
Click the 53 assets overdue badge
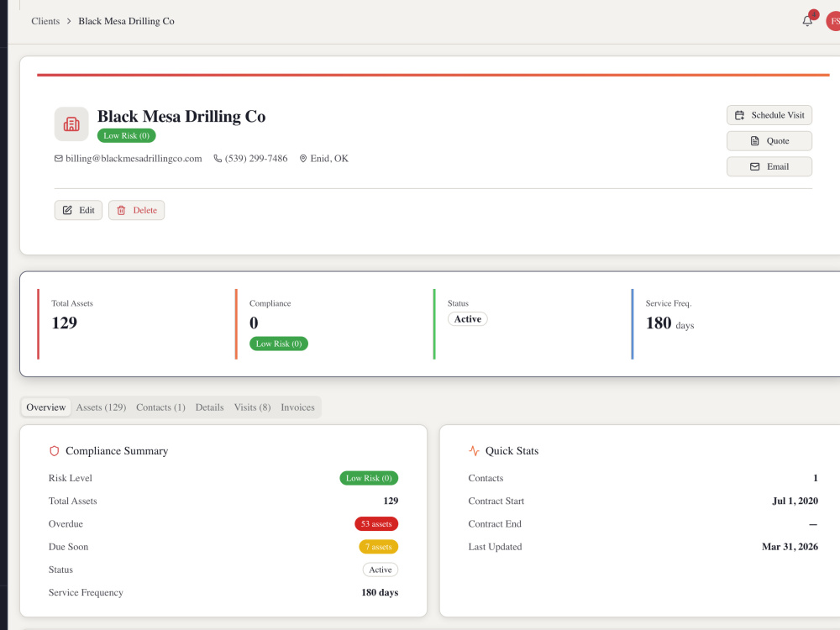click(376, 524)
